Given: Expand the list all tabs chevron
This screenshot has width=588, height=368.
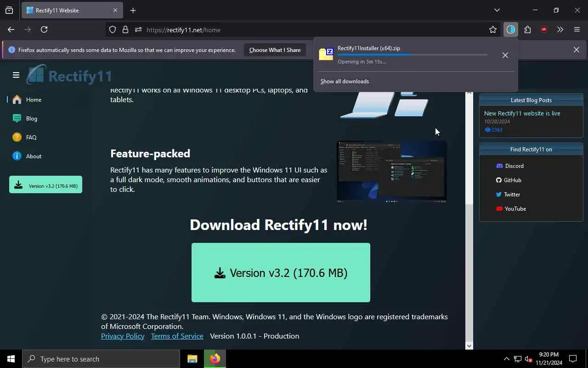Looking at the screenshot, I should 497,10.
